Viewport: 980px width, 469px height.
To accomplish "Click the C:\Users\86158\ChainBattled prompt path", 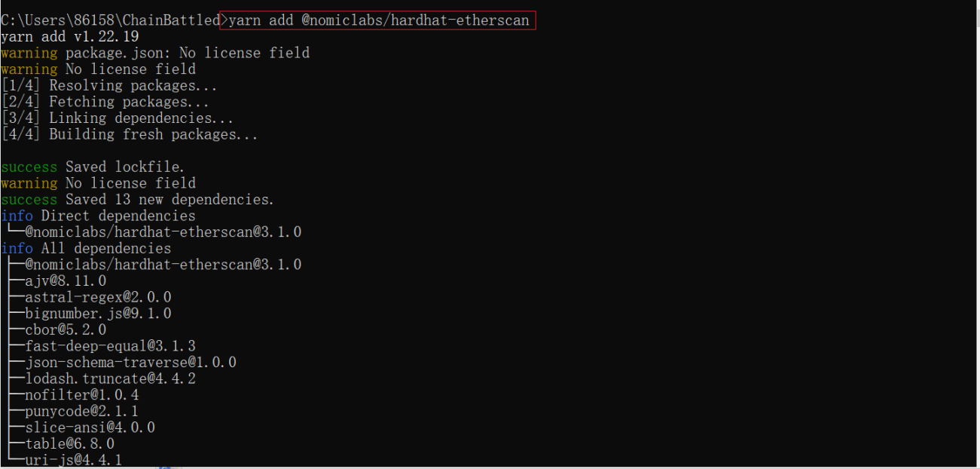I will pyautogui.click(x=110, y=20).
